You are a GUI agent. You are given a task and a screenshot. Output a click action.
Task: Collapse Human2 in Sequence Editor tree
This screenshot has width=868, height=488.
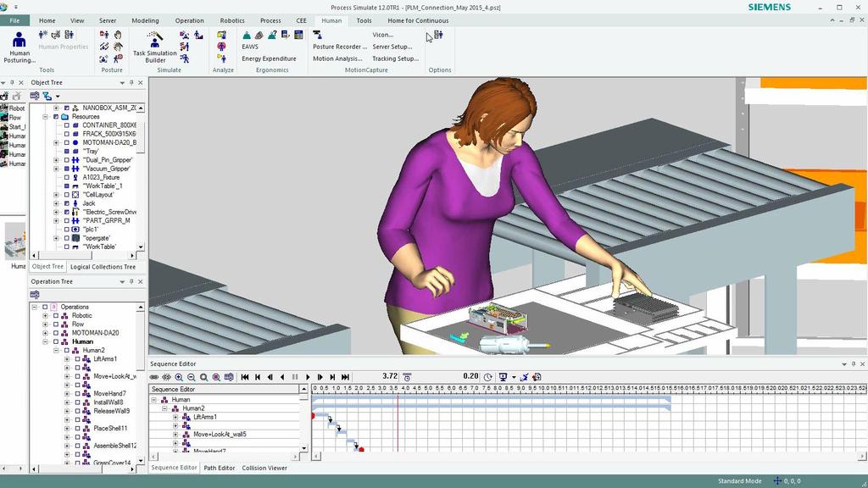(164, 408)
